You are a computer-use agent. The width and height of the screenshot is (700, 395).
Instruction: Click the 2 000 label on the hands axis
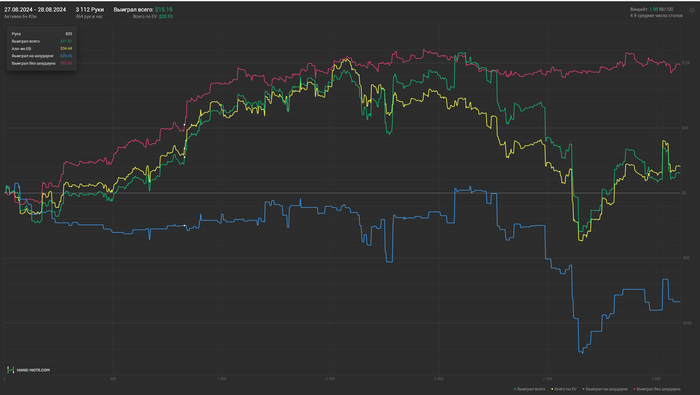click(439, 379)
